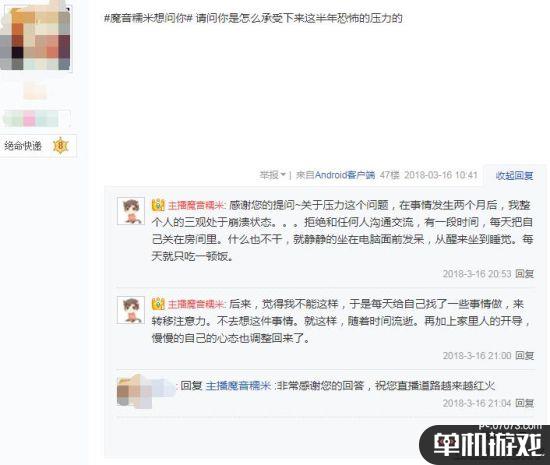Click the blue 主播魔音糯米 mention link
The width and height of the screenshot is (550, 465).
(238, 386)
